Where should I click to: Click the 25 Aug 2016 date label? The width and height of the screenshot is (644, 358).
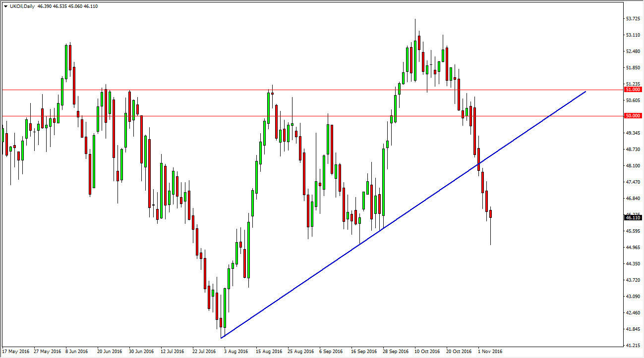pyautogui.click(x=300, y=352)
